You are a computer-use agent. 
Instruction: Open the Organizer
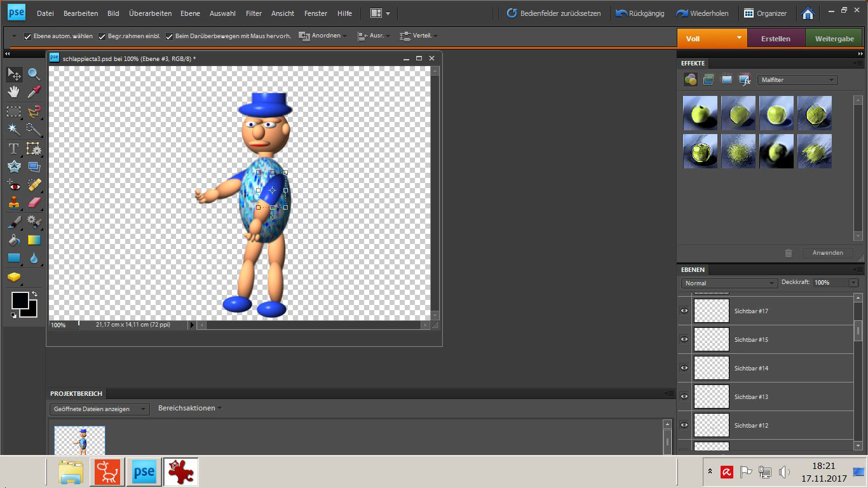point(765,13)
